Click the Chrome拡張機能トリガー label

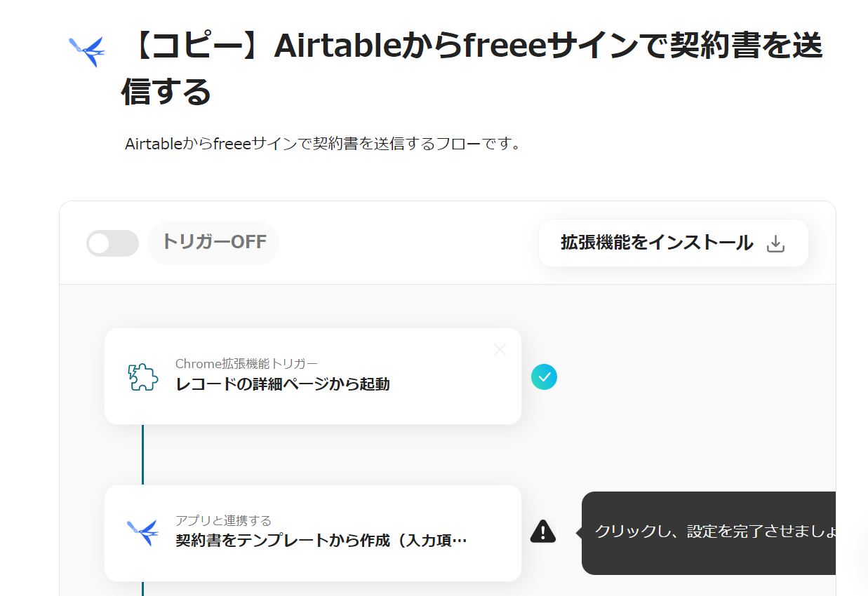pyautogui.click(x=246, y=363)
